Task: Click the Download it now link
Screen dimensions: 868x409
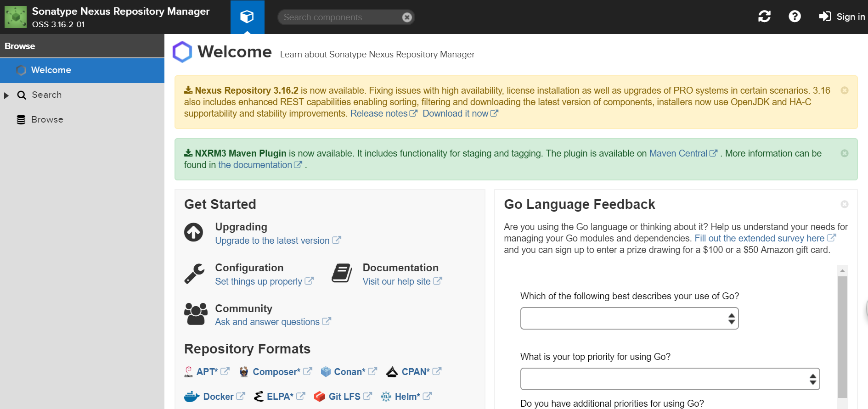Action: (x=456, y=113)
